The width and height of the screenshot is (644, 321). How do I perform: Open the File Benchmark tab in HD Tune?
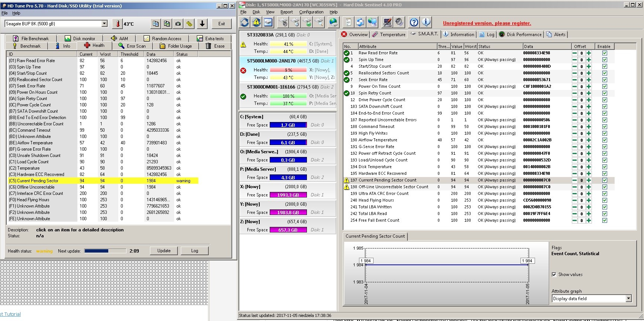[31, 38]
